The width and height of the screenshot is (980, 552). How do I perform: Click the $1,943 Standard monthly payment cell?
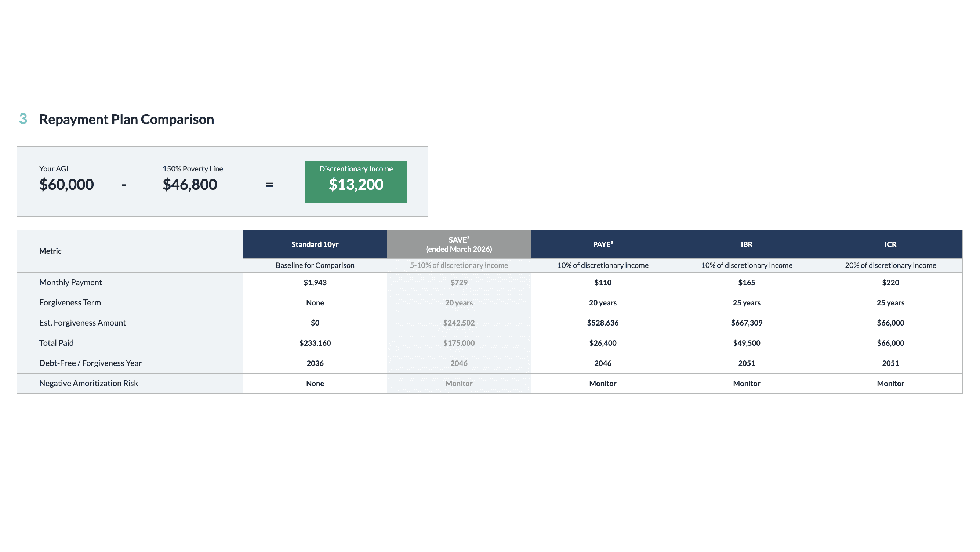tap(315, 282)
